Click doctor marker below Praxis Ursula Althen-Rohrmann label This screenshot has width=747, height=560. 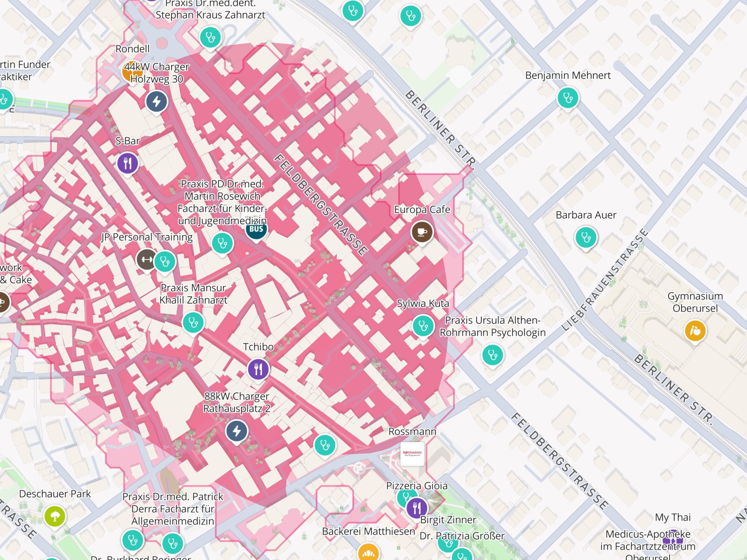[492, 355]
